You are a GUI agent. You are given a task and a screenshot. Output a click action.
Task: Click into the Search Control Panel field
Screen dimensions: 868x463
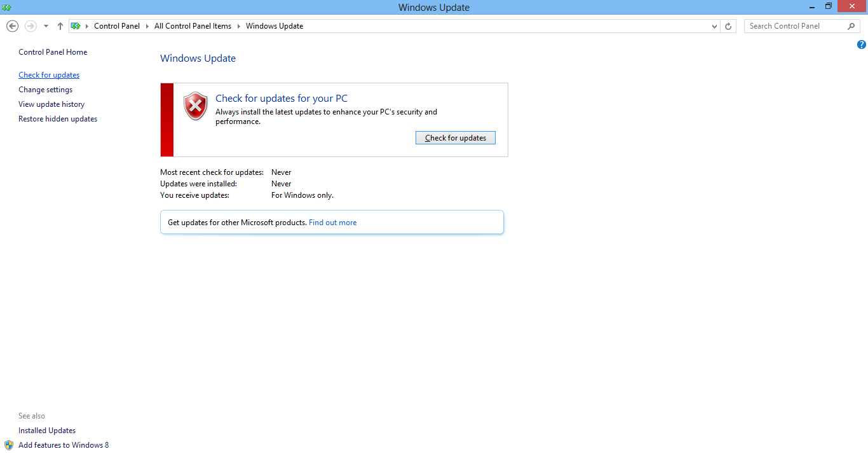(794, 26)
